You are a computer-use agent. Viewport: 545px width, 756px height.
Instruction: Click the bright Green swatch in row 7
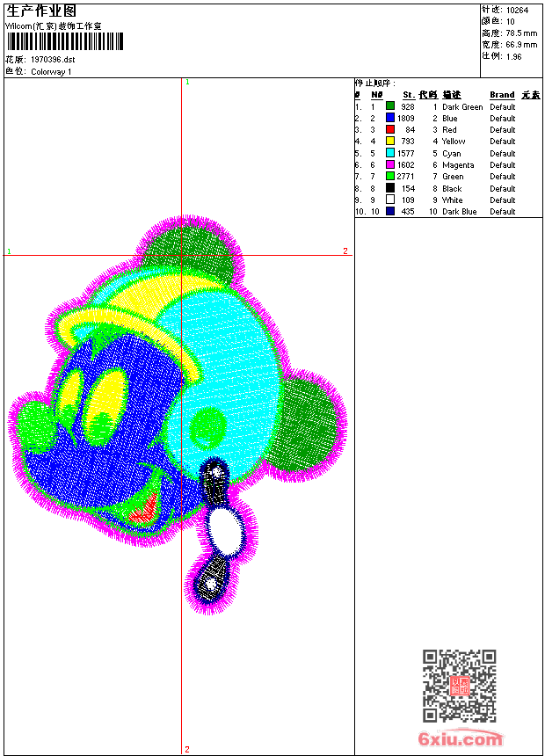390,176
